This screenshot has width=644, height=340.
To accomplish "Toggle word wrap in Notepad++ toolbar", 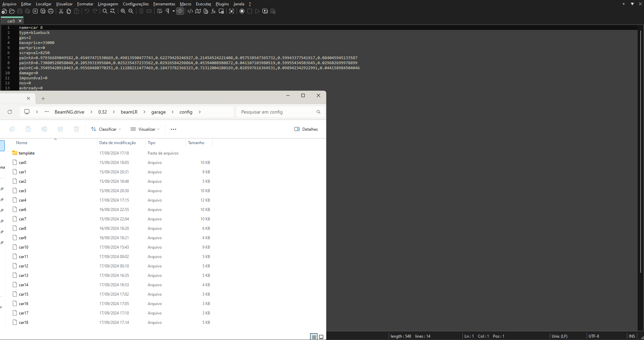I will [x=159, y=11].
